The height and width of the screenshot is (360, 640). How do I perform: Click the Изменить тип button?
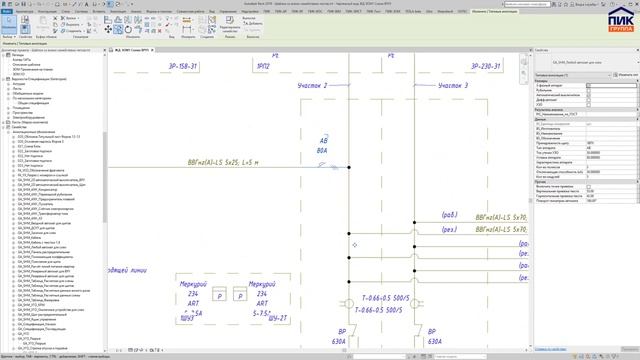coord(626,75)
